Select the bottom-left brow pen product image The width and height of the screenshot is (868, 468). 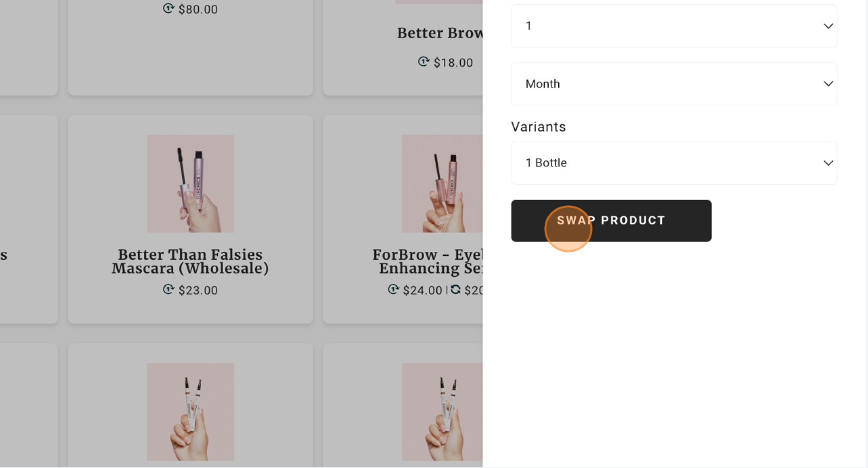pyautogui.click(x=190, y=411)
